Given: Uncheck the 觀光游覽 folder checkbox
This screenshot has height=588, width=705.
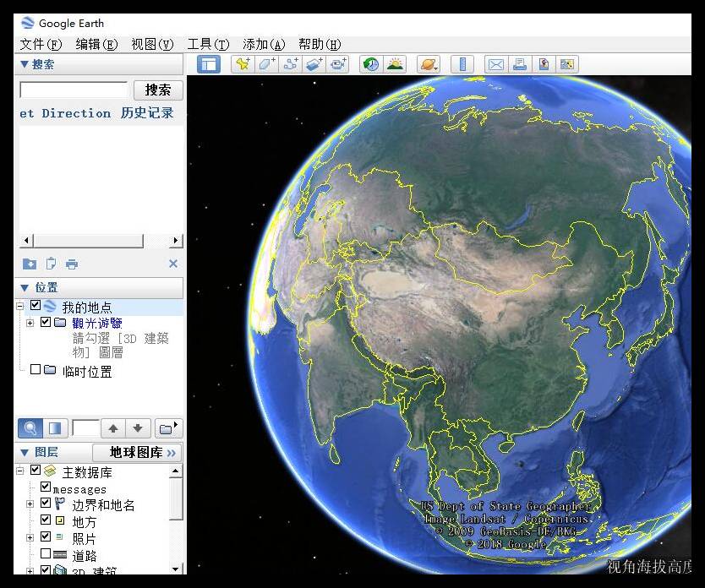Looking at the screenshot, I should (46, 322).
